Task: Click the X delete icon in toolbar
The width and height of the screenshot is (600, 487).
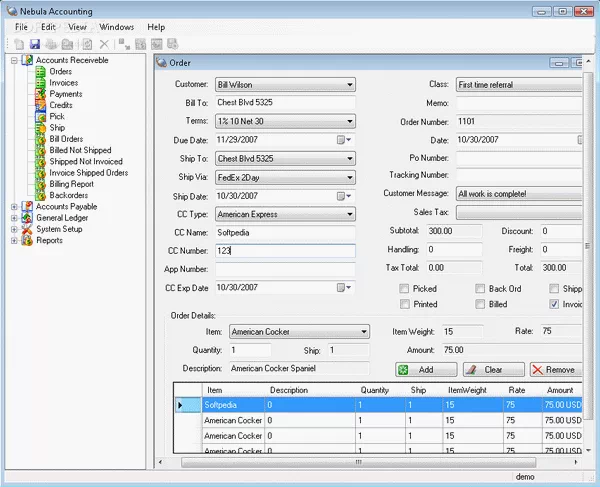Action: (104, 44)
